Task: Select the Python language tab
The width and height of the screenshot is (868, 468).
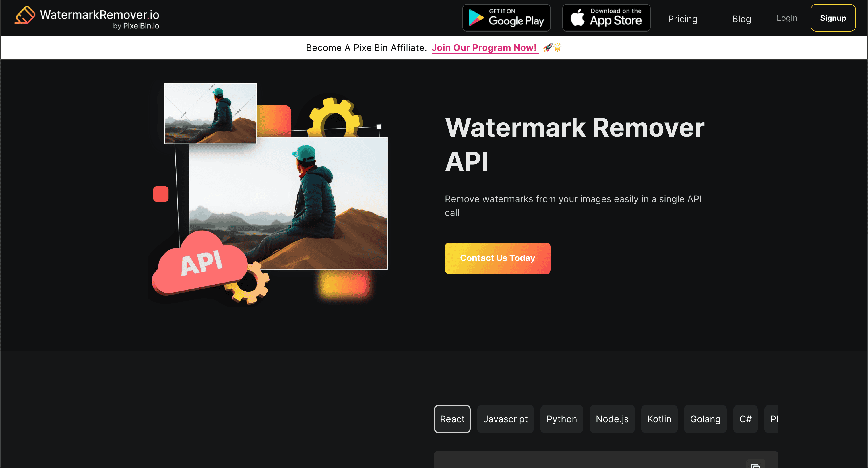Action: 561,419
